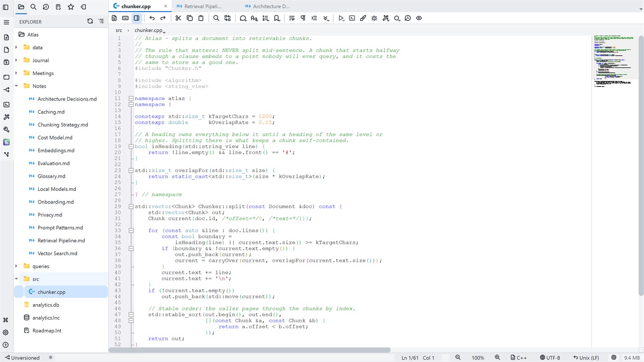Zoom out with status bar minus magnifier
The image size is (644, 362).
click(458, 357)
